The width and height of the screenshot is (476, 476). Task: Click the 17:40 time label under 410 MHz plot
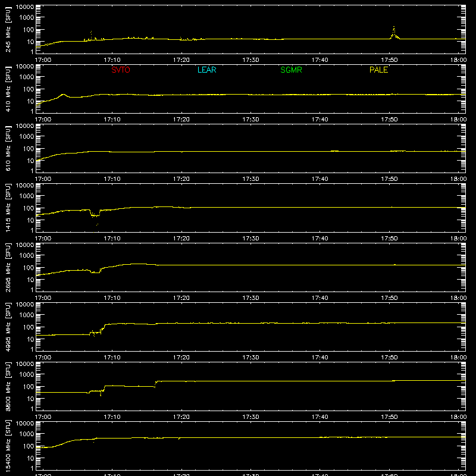pos(320,120)
